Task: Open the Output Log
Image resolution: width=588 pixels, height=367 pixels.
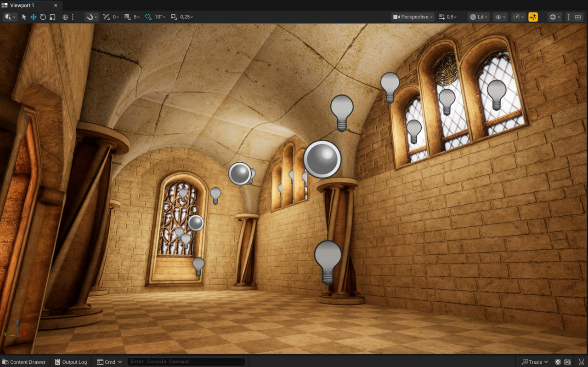Action: pyautogui.click(x=71, y=362)
